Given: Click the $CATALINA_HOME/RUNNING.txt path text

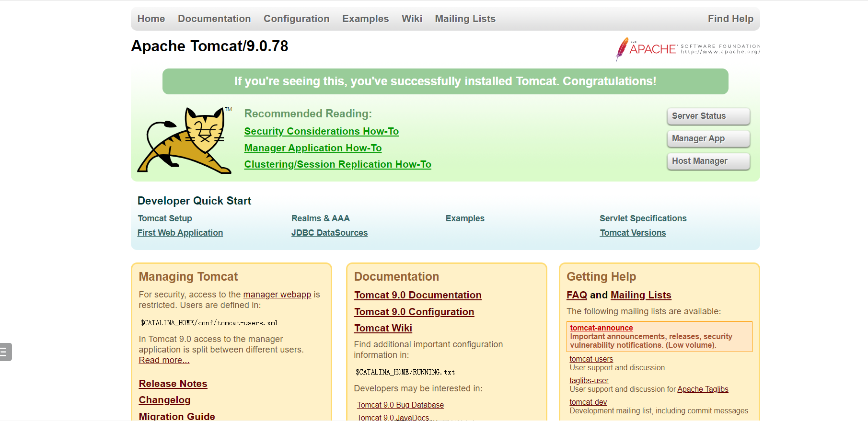Looking at the screenshot, I should click(x=405, y=372).
